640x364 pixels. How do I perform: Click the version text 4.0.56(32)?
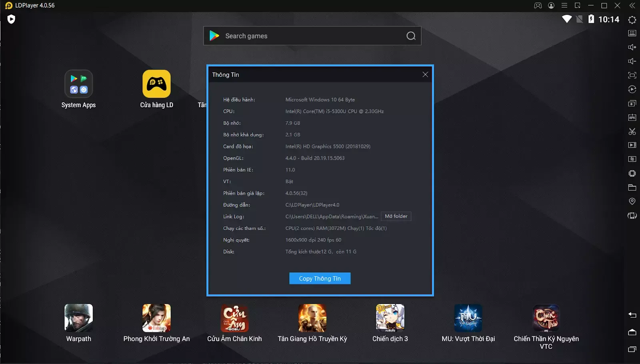(296, 193)
